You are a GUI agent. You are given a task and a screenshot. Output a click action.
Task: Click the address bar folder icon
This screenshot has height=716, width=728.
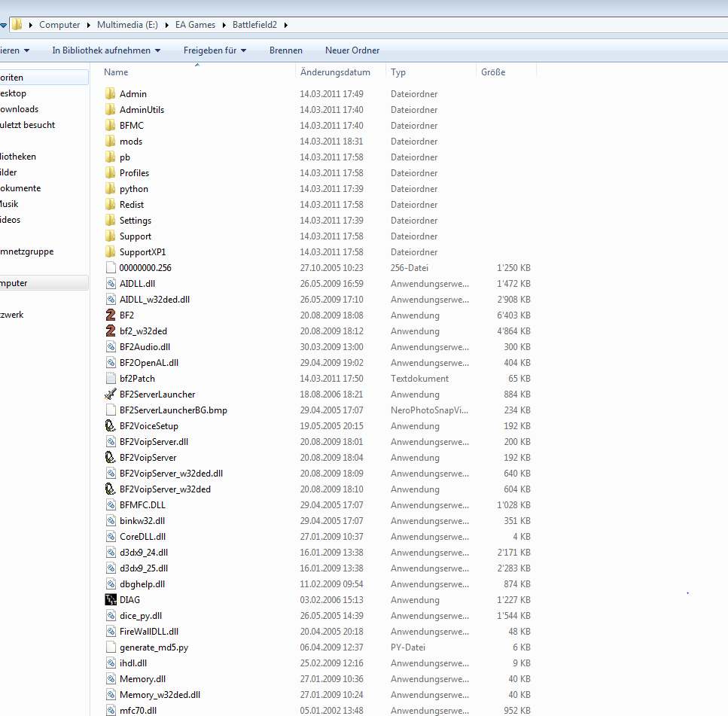(17, 25)
